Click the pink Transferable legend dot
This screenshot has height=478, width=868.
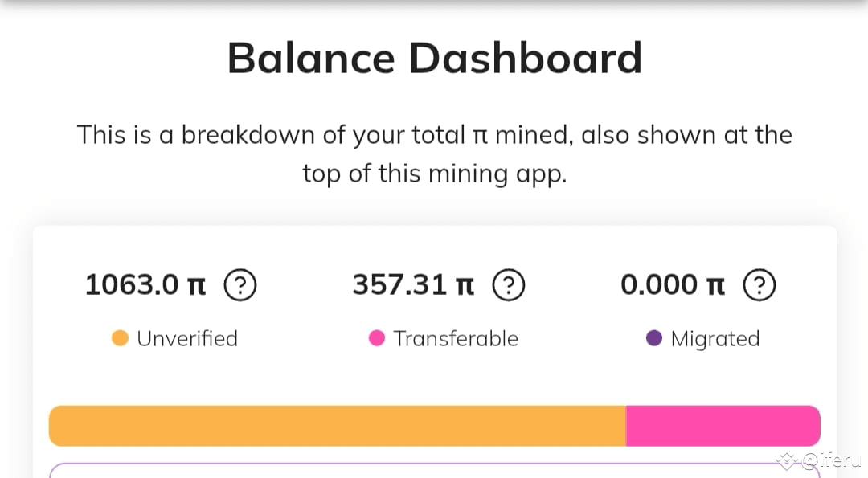(x=376, y=338)
